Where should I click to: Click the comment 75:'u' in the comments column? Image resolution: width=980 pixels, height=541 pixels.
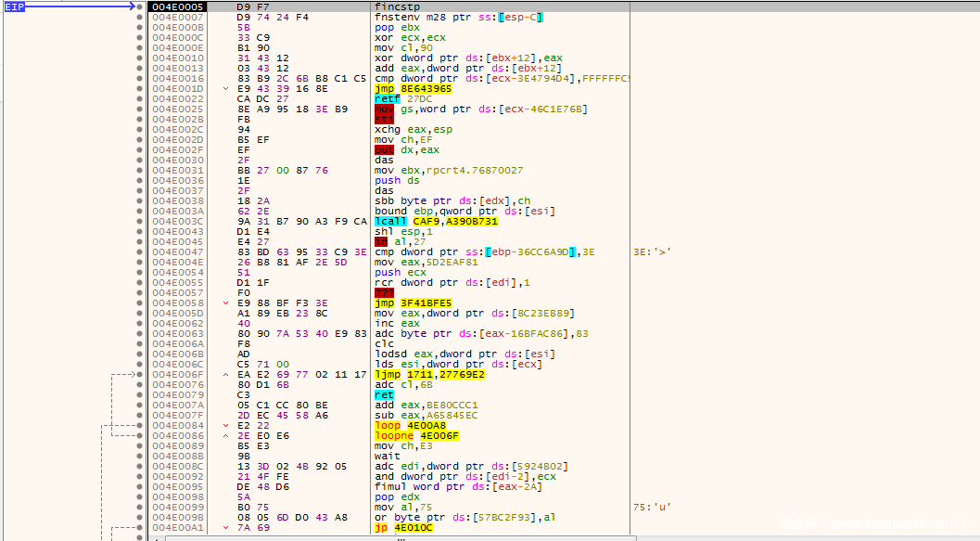point(652,507)
